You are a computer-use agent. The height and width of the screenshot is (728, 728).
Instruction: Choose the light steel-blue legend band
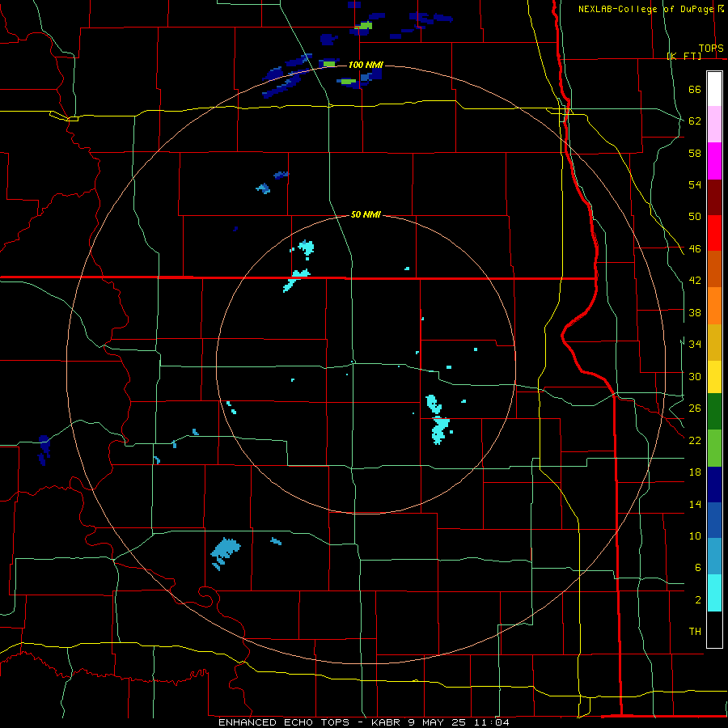[714, 557]
